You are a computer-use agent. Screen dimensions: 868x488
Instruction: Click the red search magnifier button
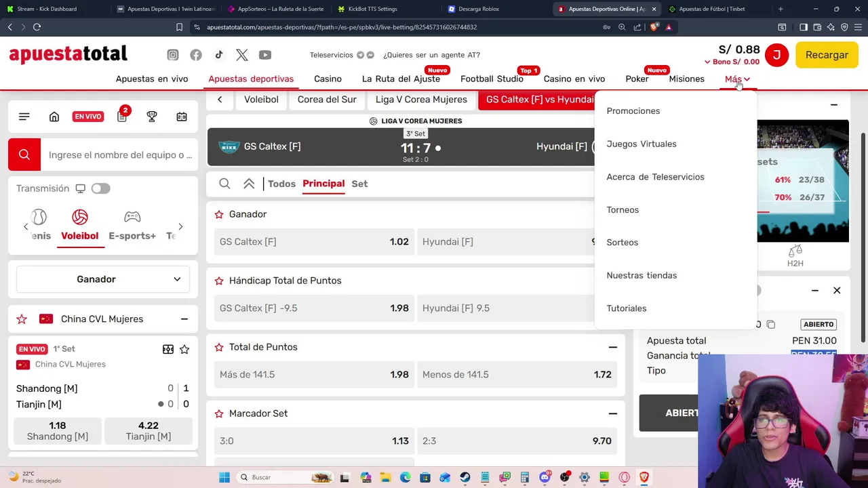[x=24, y=155]
